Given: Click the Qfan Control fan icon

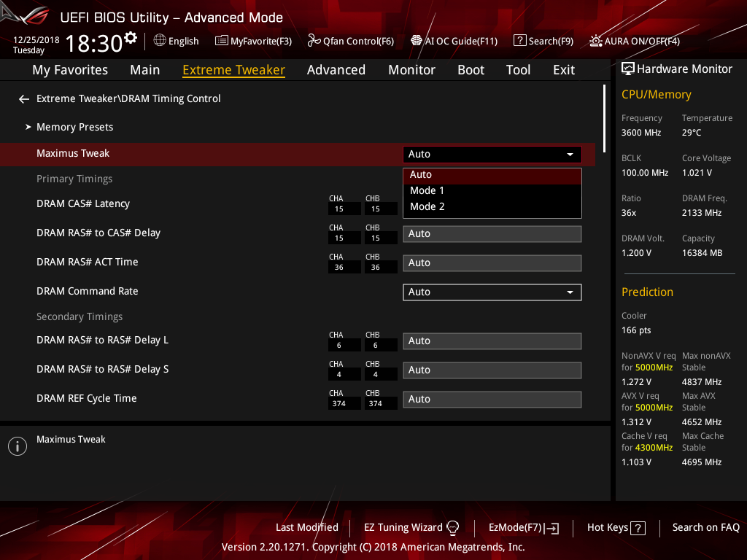Looking at the screenshot, I should [x=314, y=41].
